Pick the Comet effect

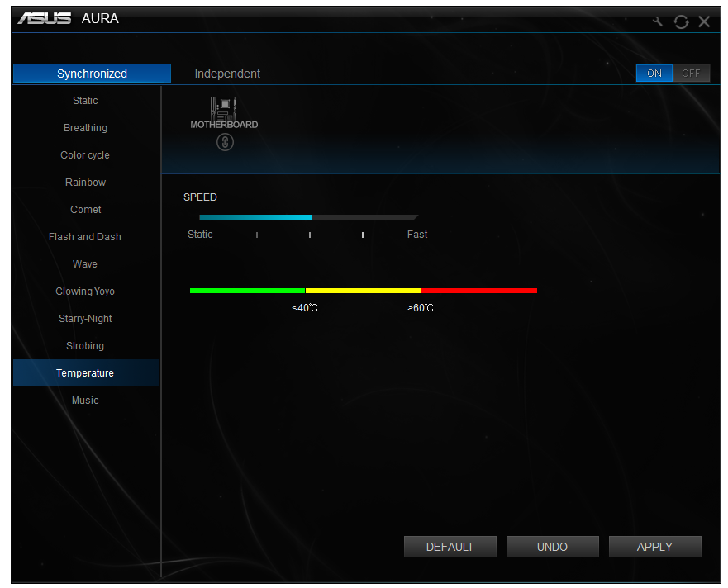(x=85, y=209)
